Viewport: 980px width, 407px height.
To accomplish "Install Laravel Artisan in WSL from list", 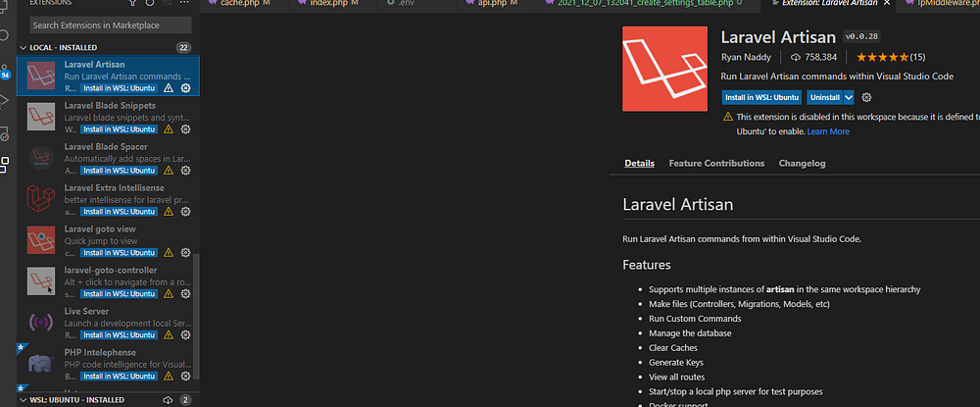I will pyautogui.click(x=119, y=88).
